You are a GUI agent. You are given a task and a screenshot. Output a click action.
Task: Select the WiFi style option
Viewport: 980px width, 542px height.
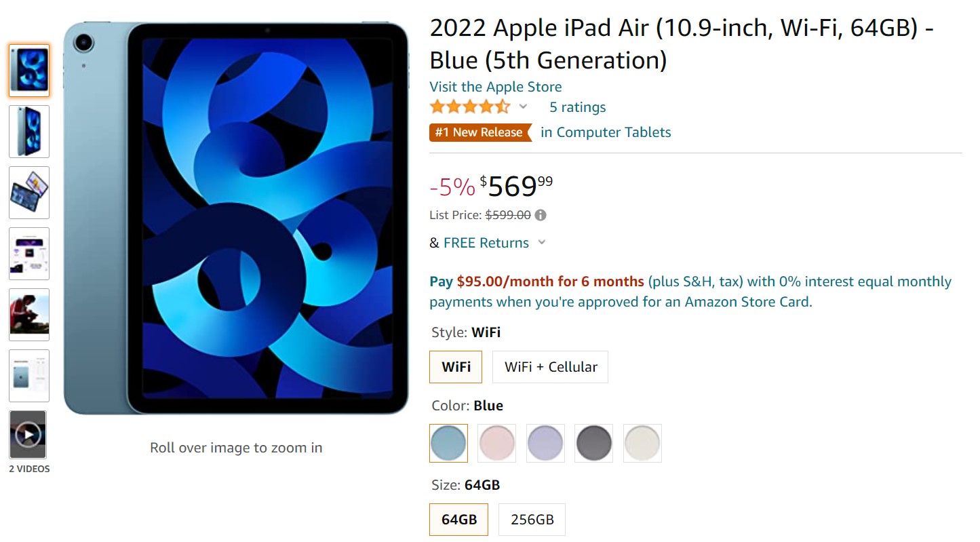pyautogui.click(x=456, y=367)
